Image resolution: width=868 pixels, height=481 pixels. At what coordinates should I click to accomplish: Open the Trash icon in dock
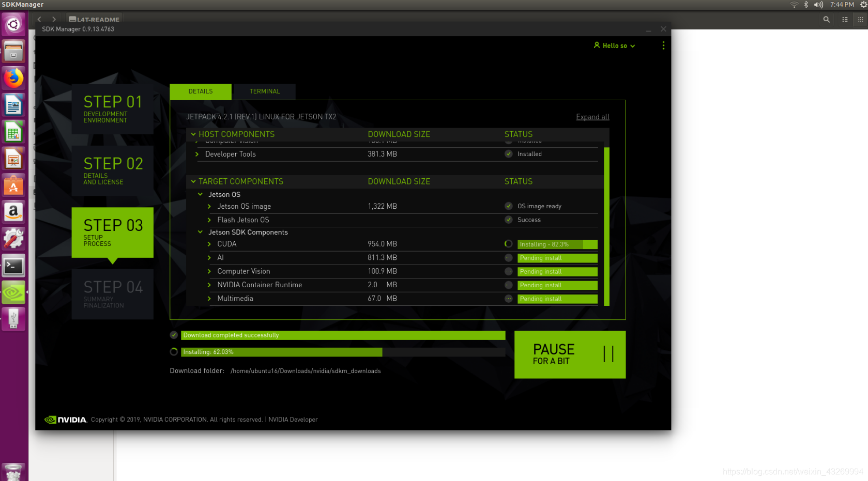tap(13, 472)
